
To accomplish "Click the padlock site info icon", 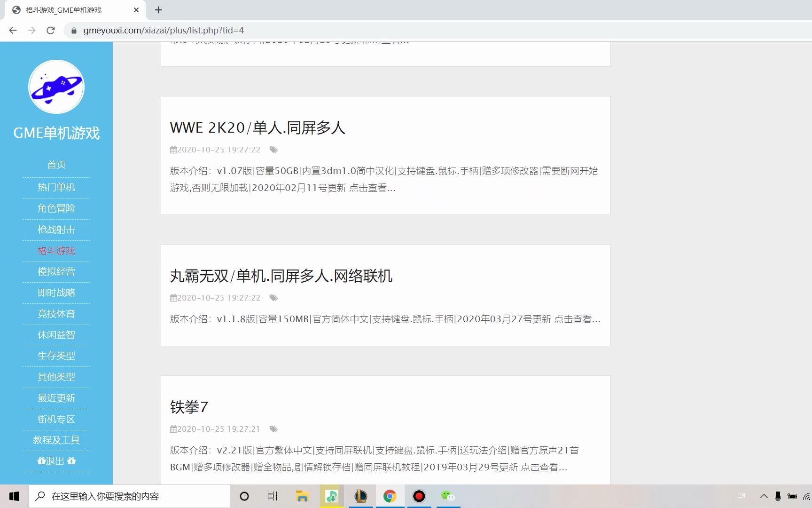I will (74, 31).
